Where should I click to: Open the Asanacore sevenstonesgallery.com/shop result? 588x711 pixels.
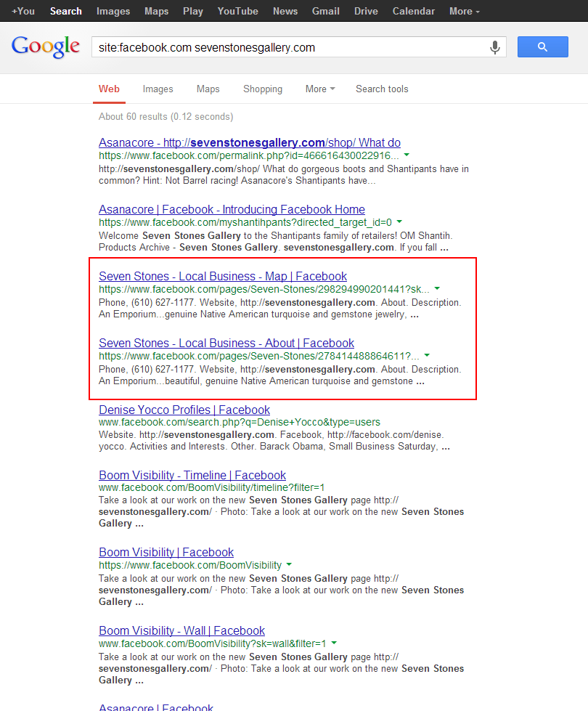coord(249,142)
